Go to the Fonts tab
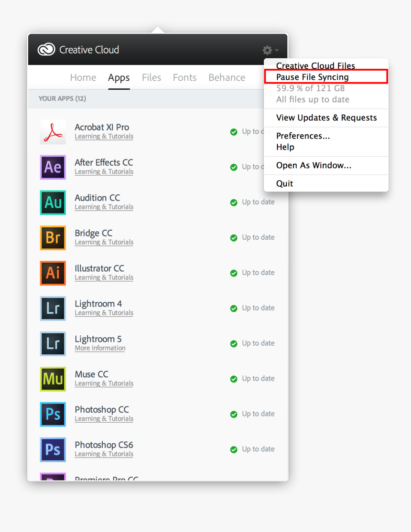Screen dimensions: 411x532 click(x=184, y=77)
